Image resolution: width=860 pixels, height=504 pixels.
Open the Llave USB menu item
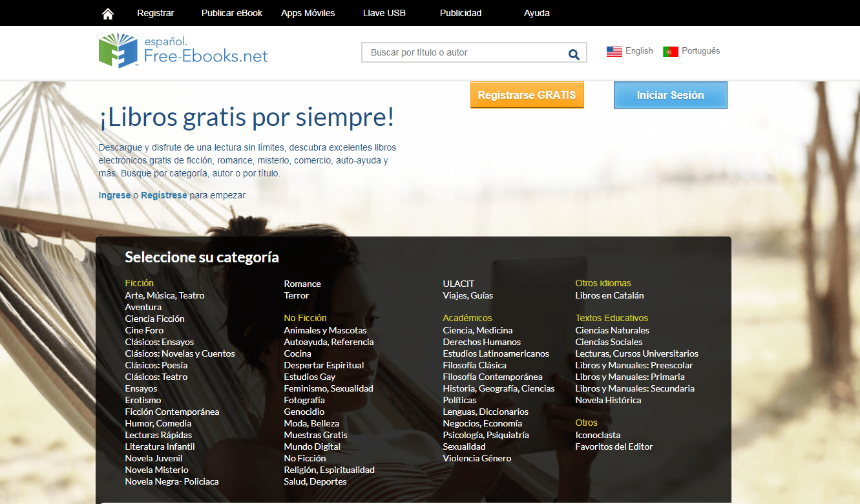[384, 13]
